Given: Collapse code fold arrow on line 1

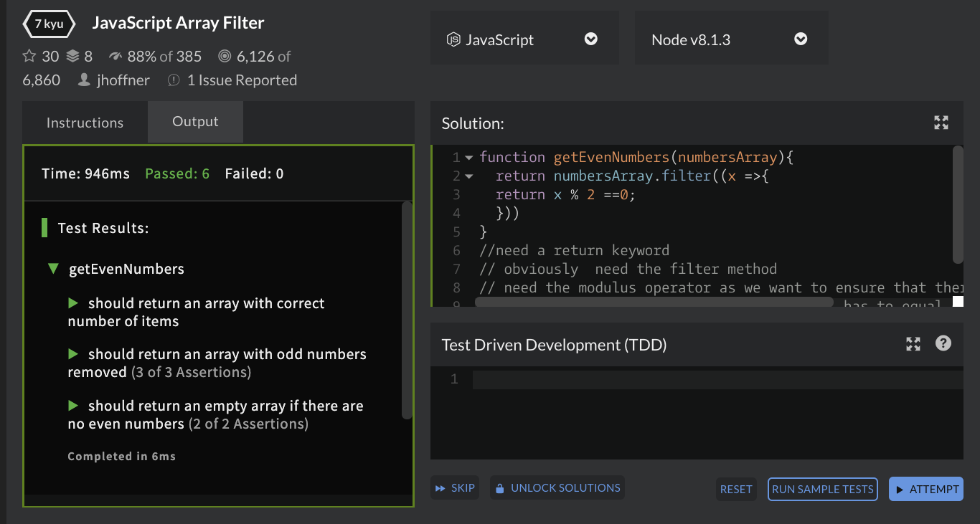Looking at the screenshot, I should [470, 156].
